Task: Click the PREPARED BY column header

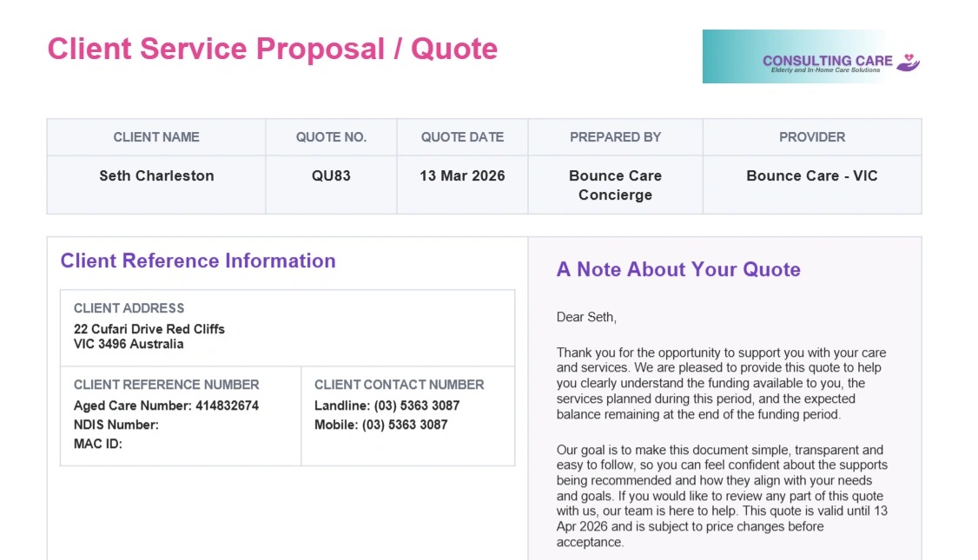Action: 615,137
